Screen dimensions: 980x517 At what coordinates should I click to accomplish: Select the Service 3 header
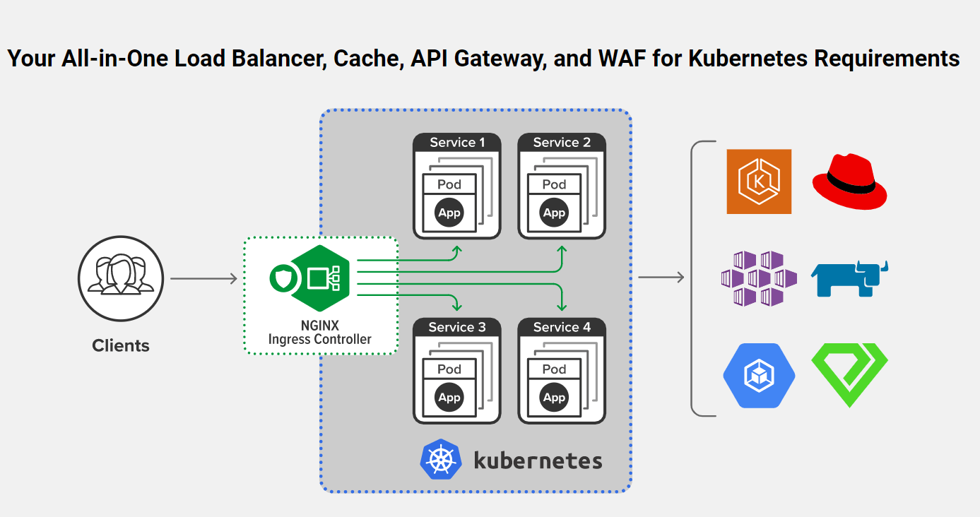(457, 327)
